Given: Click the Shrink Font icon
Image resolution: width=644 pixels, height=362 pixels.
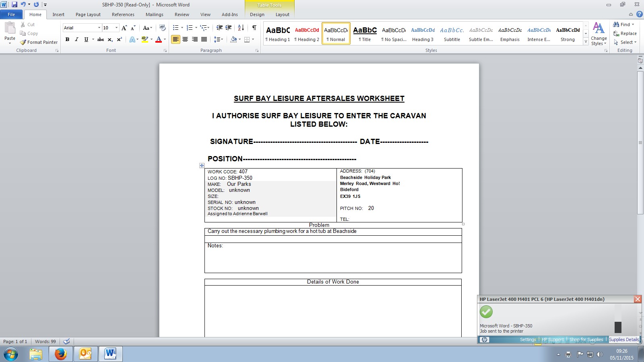Looking at the screenshot, I should pyautogui.click(x=133, y=28).
